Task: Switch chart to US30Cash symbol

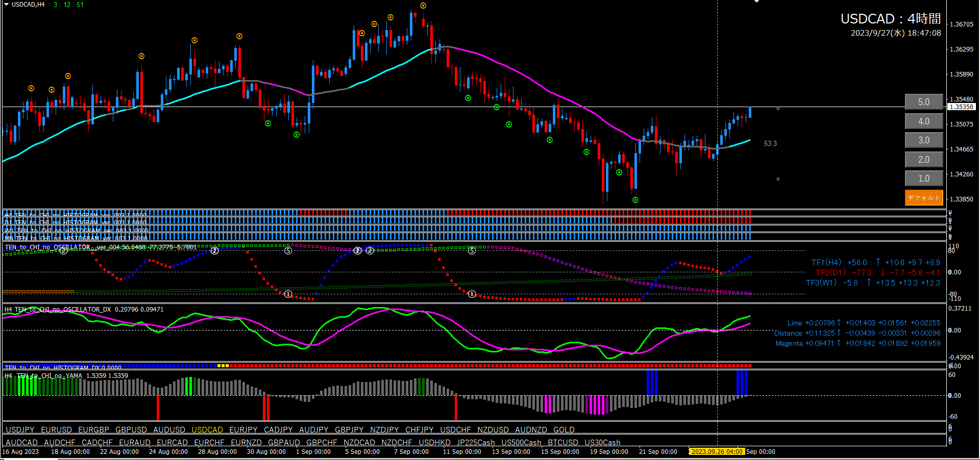Action: coord(603,443)
